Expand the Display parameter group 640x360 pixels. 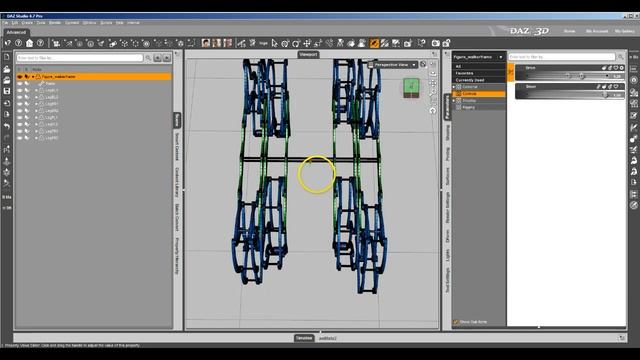[454, 100]
